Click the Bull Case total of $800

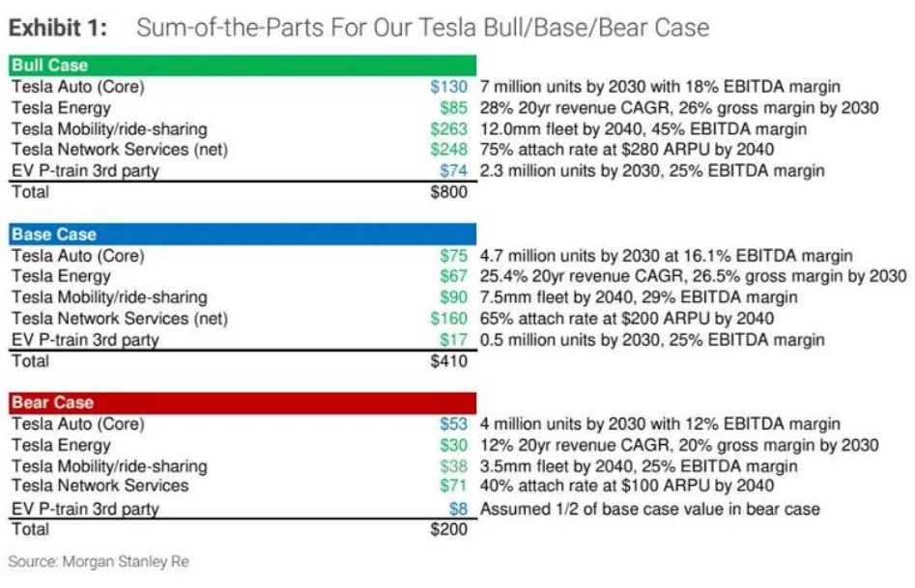(447, 192)
